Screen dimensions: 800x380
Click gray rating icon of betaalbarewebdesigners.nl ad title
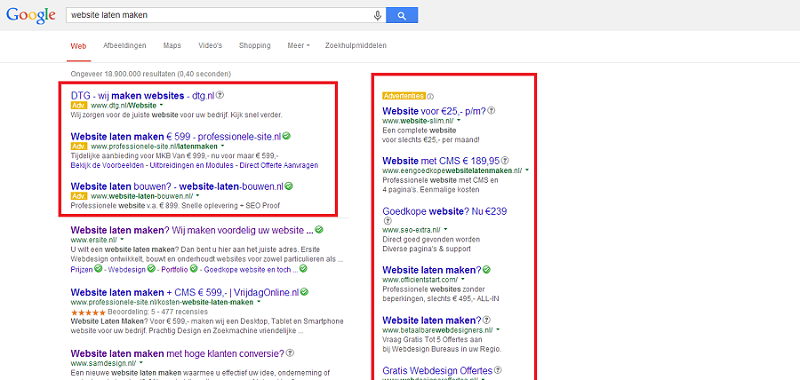point(487,320)
